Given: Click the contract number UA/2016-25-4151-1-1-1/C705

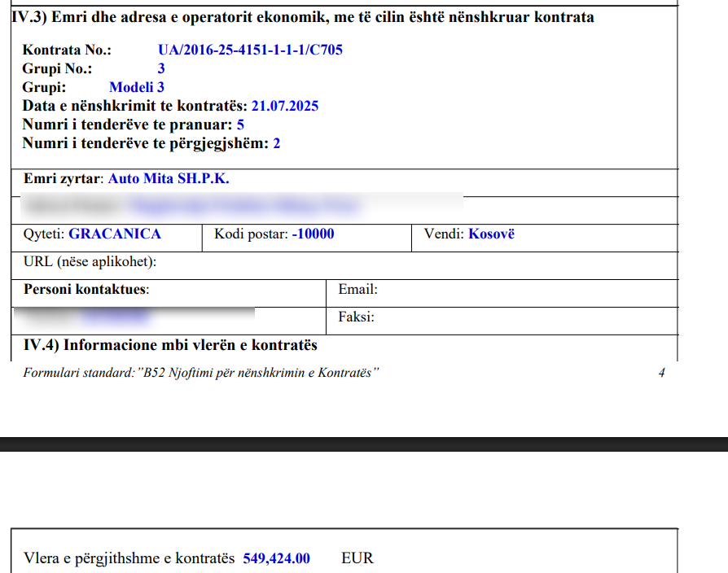Looking at the screenshot, I should tap(250, 50).
